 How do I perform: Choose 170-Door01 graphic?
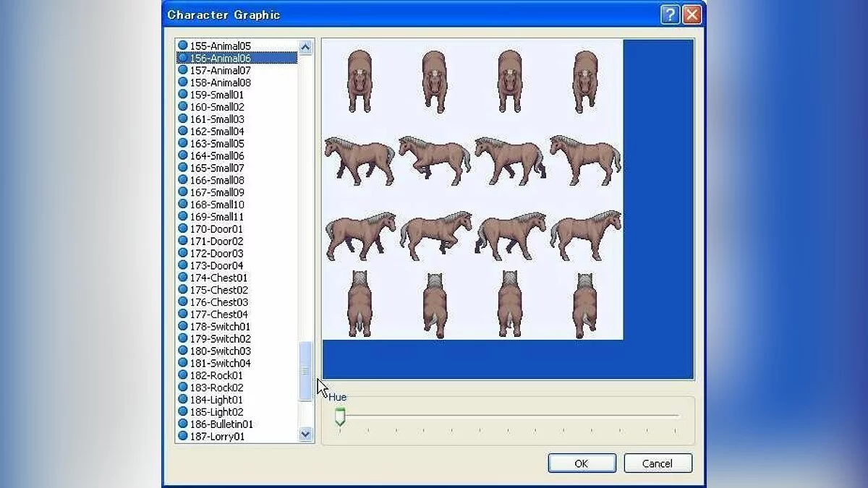(x=237, y=229)
